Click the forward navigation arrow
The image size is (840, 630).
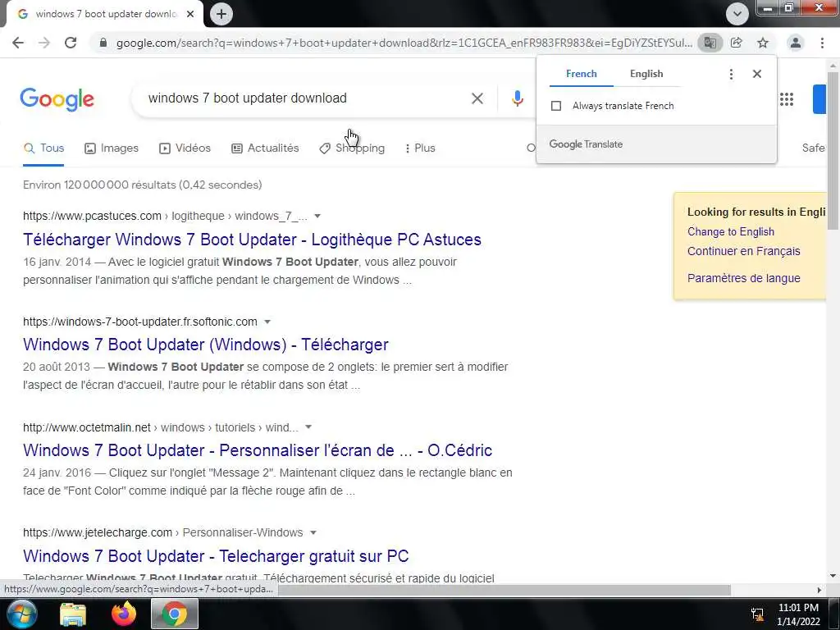click(44, 43)
